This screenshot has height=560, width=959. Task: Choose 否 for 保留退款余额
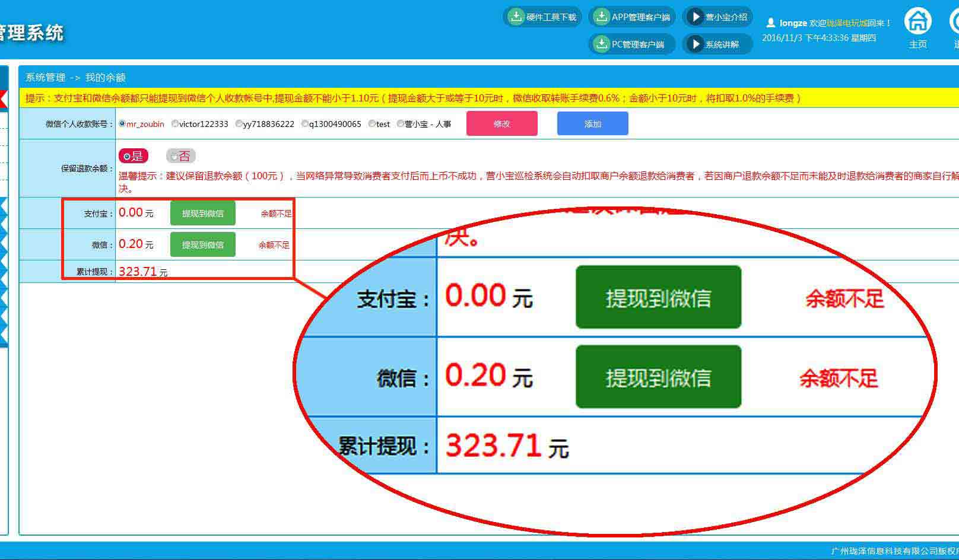[181, 156]
